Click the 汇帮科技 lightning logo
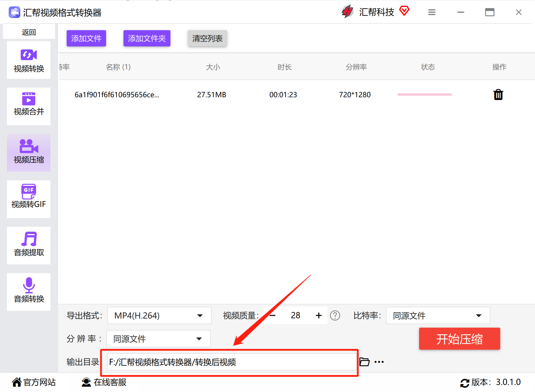 tap(347, 12)
